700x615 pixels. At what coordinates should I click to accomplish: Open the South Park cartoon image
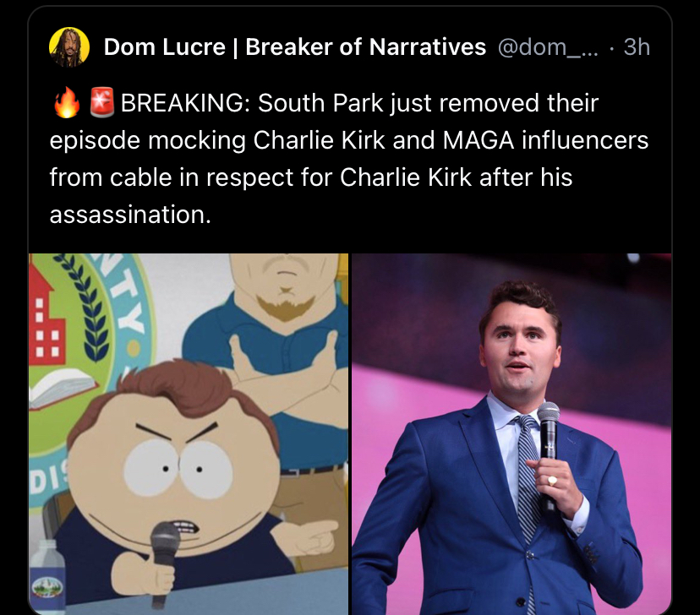(x=189, y=434)
